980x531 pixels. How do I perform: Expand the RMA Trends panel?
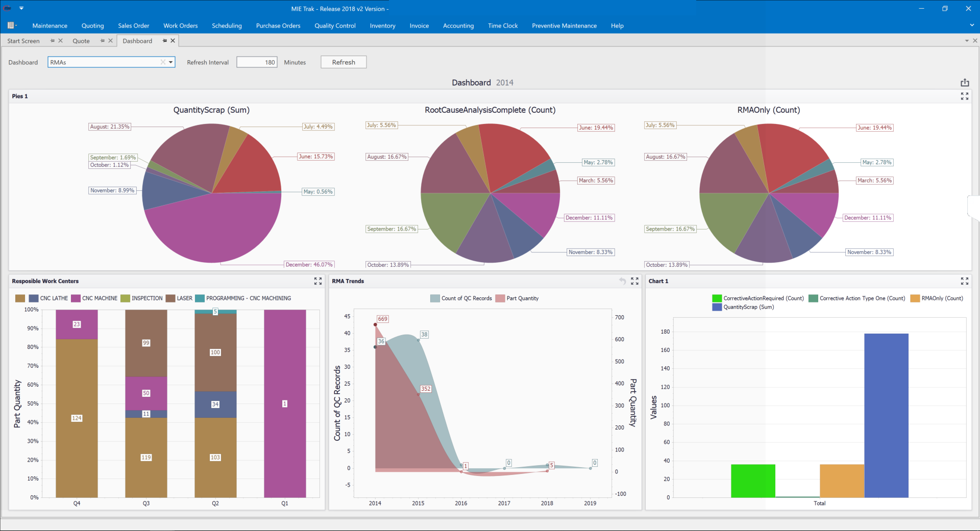(634, 281)
